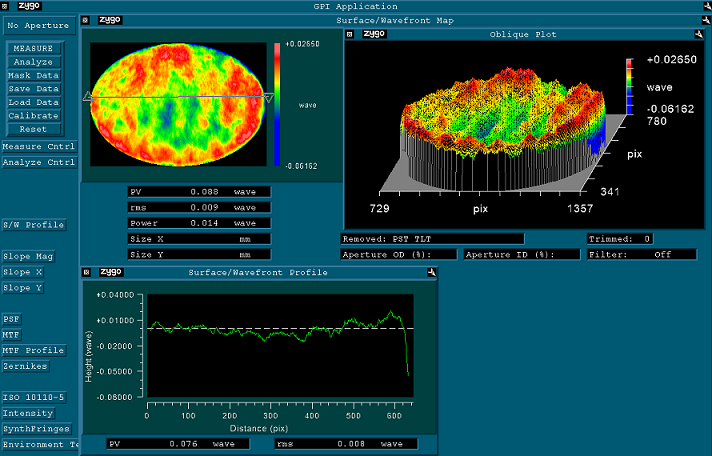The width and height of the screenshot is (712, 456).
Task: Click the zygo logo in Surface/Wavefront Profile title
Action: 111,272
